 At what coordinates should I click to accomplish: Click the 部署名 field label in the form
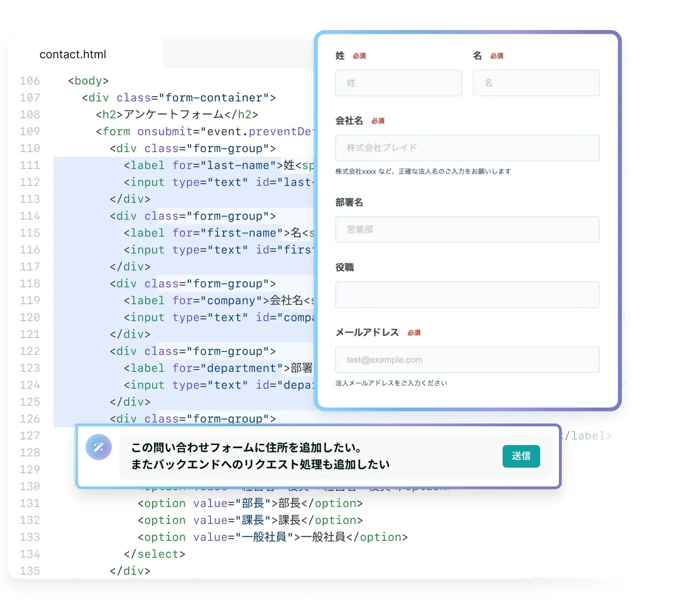349,202
